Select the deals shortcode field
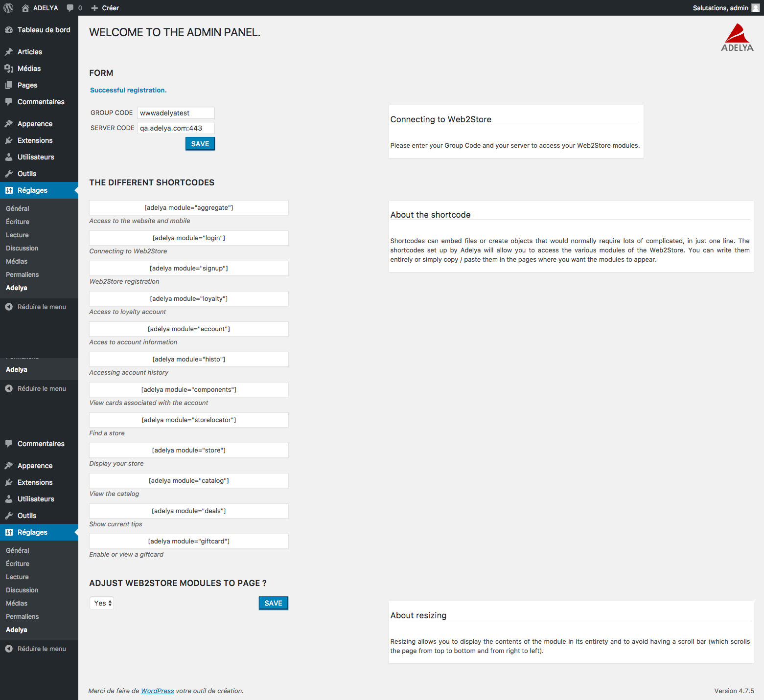Viewport: 764px width, 700px height. [x=189, y=511]
